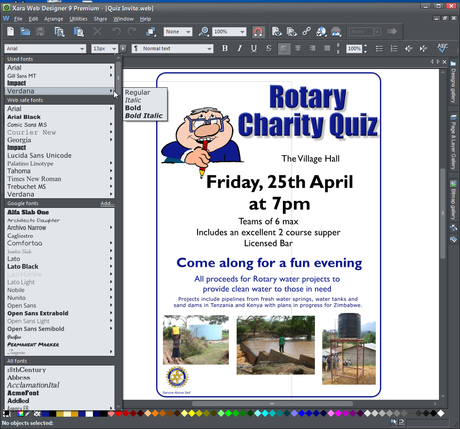
Task: Click the Undo arrow icon
Action: 116,32
